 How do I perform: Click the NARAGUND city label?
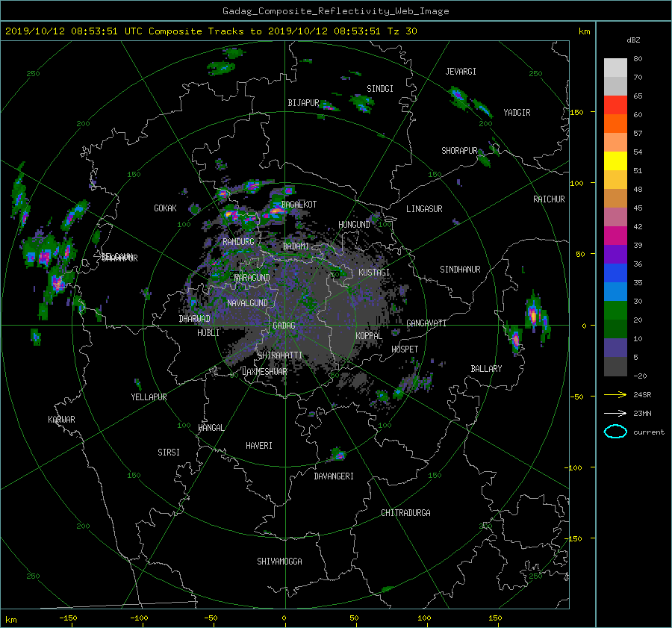[x=252, y=277]
